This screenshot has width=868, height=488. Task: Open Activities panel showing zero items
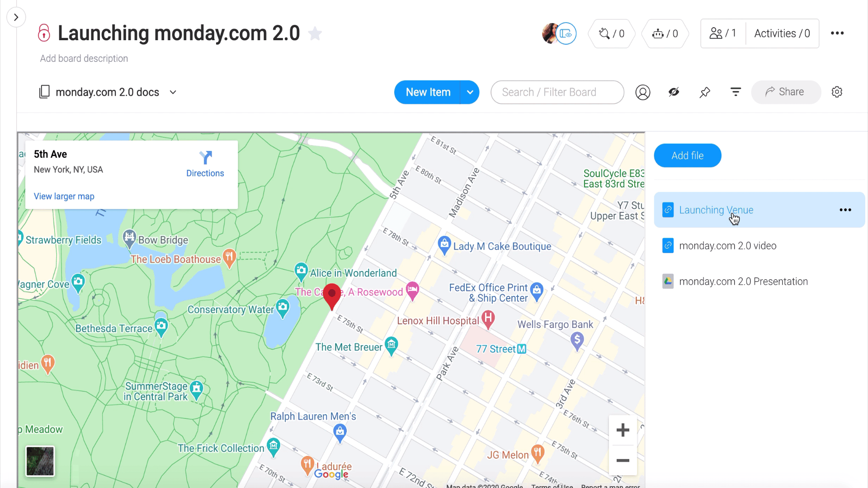tap(782, 33)
